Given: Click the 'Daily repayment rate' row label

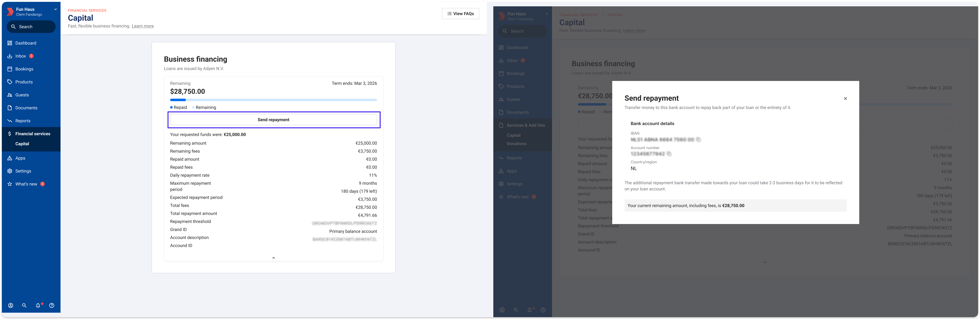Looking at the screenshot, I should [190, 175].
